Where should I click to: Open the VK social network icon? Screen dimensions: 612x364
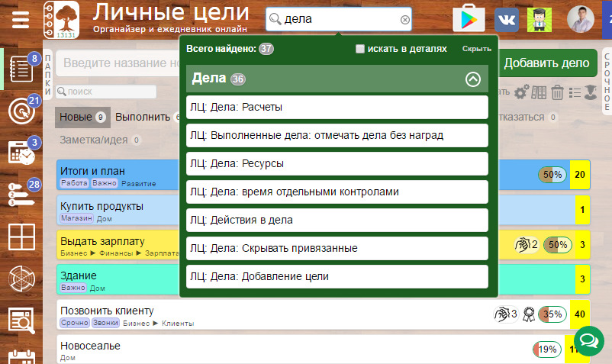[507, 20]
